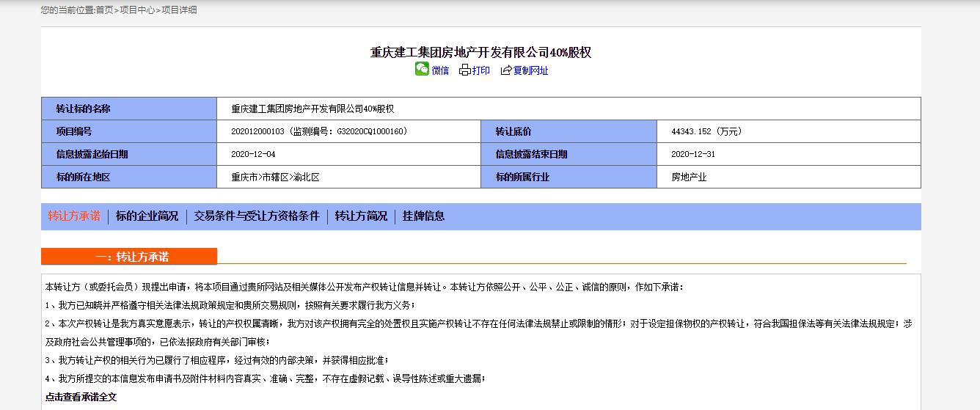The width and height of the screenshot is (980, 410).
Task: Click commitment item 3 about 内部决策
Action: (216, 360)
